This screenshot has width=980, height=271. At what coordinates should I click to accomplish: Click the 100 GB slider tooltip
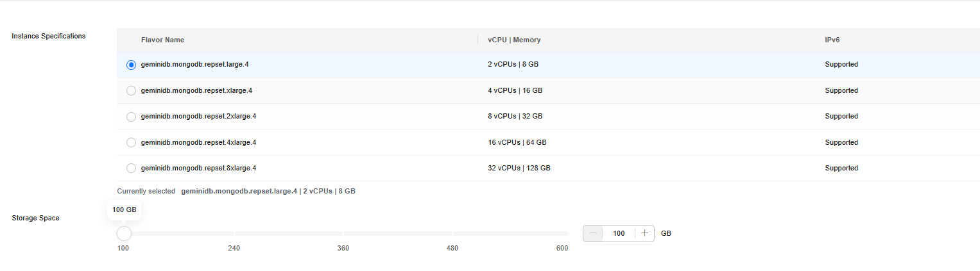coord(124,210)
